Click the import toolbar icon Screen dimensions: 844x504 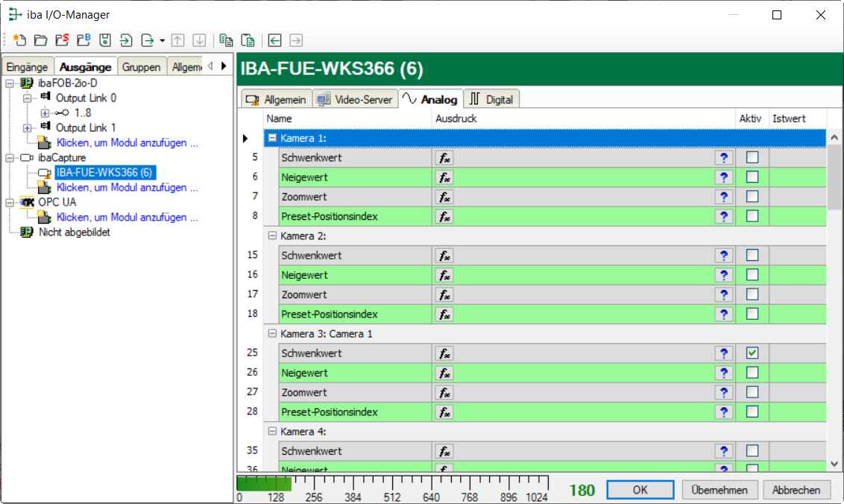(126, 40)
